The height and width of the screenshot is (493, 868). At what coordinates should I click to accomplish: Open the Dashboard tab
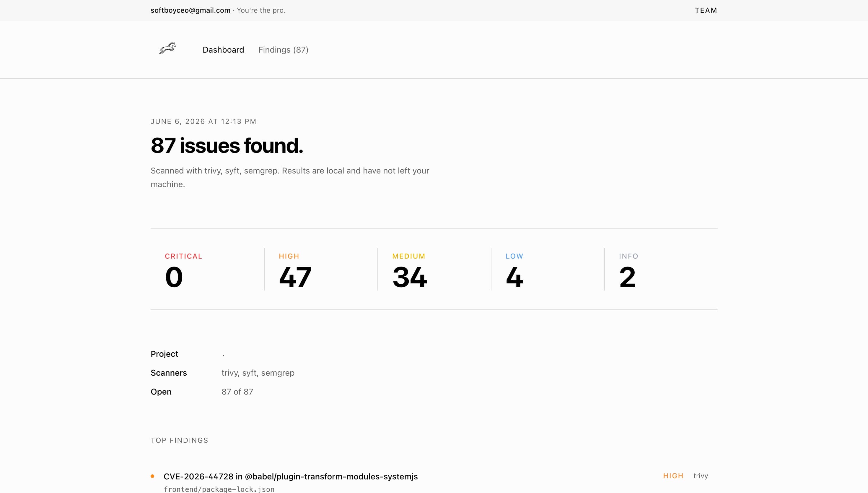[223, 50]
